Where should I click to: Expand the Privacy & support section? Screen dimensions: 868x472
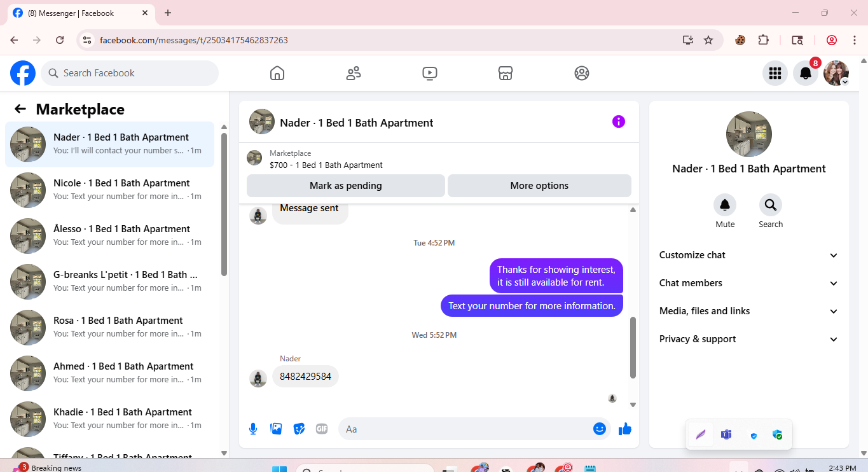click(749, 339)
